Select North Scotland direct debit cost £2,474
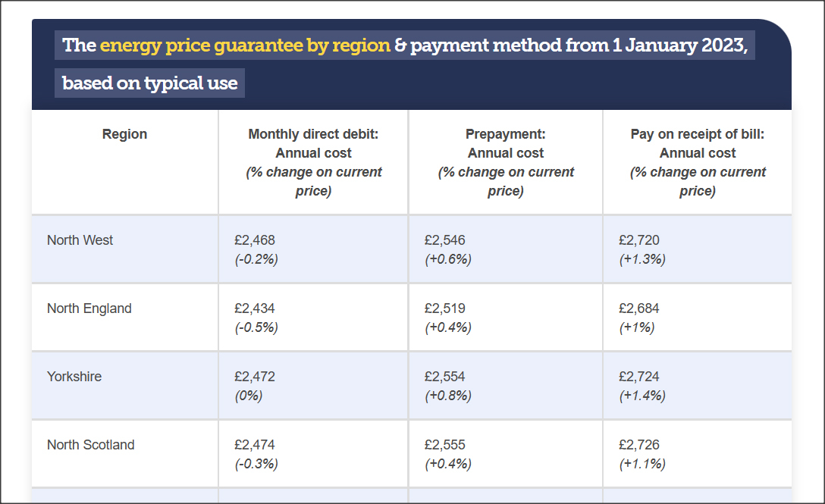 coord(255,445)
